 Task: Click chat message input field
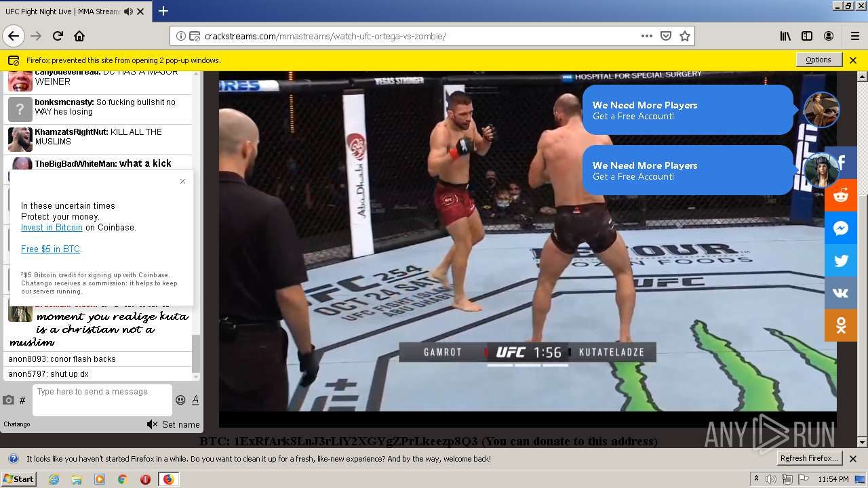pyautogui.click(x=102, y=400)
